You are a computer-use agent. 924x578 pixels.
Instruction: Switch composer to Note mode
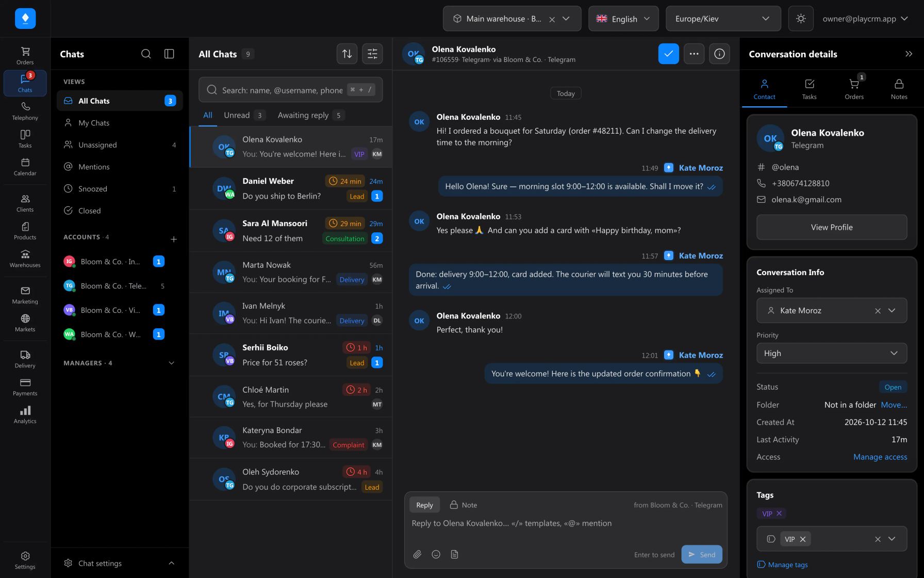tap(463, 505)
